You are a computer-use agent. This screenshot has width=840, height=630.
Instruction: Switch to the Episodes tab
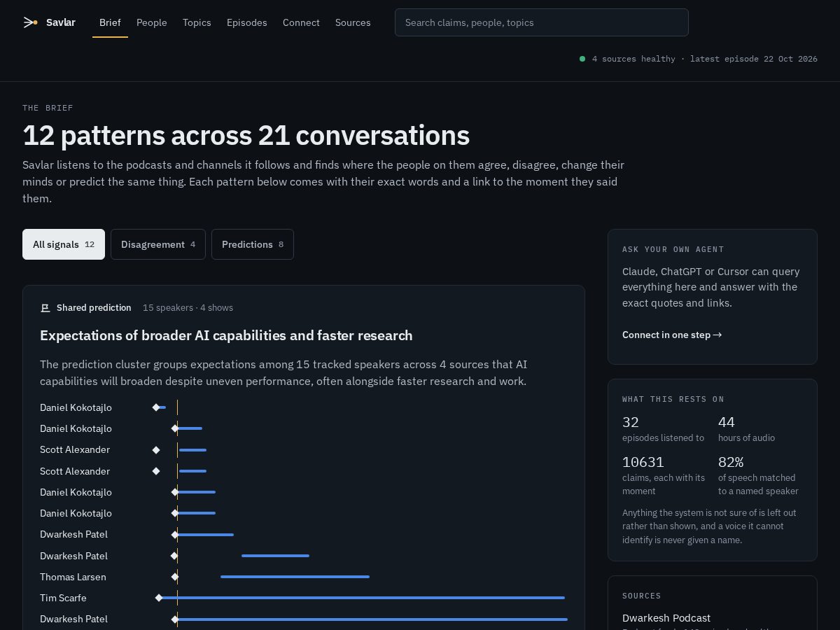247,22
